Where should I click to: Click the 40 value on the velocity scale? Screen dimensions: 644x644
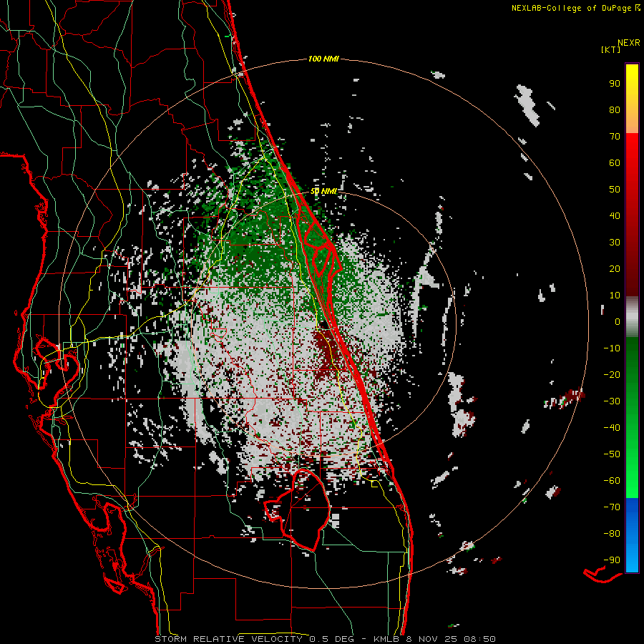(615, 215)
